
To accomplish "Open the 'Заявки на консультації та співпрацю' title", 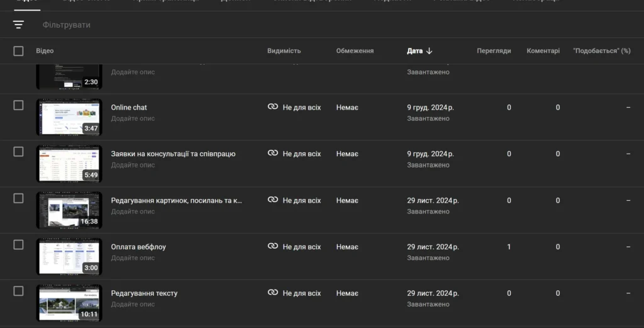I will (173, 154).
